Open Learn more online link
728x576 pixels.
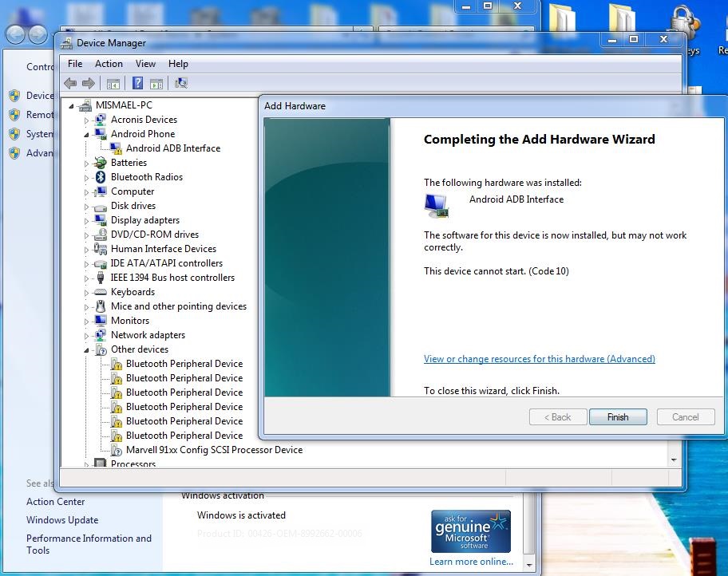tap(471, 562)
